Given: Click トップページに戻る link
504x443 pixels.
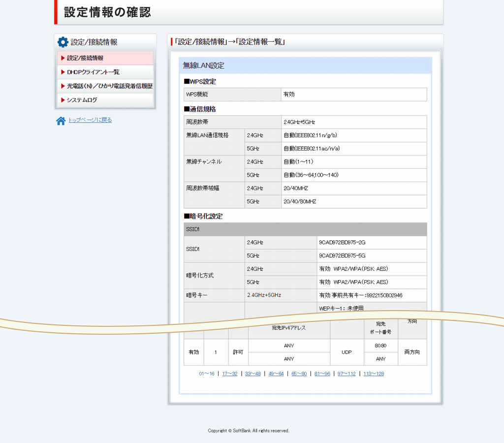Looking at the screenshot, I should [x=90, y=120].
